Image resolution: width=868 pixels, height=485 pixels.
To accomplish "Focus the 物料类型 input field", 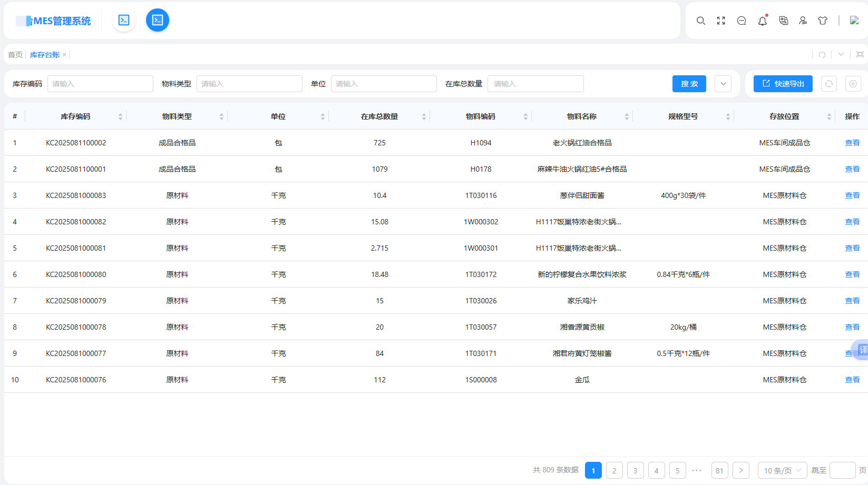I will click(249, 84).
